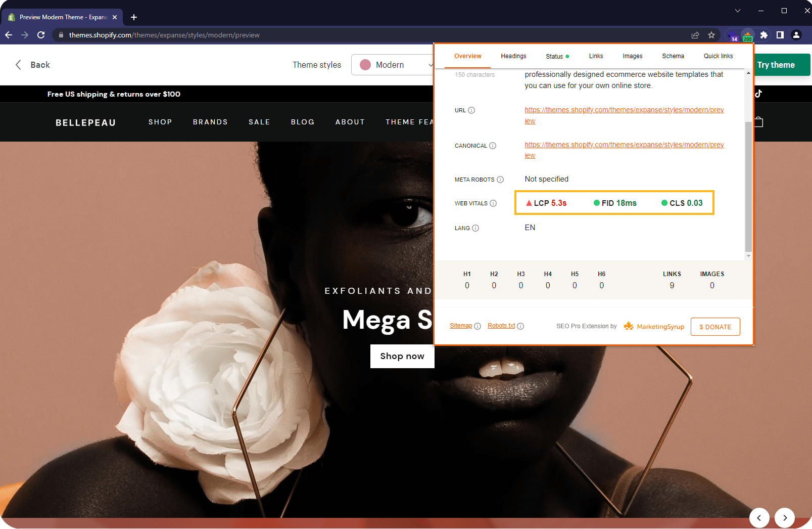812x529 pixels.
Task: Bookmark this page with star icon
Action: (711, 35)
